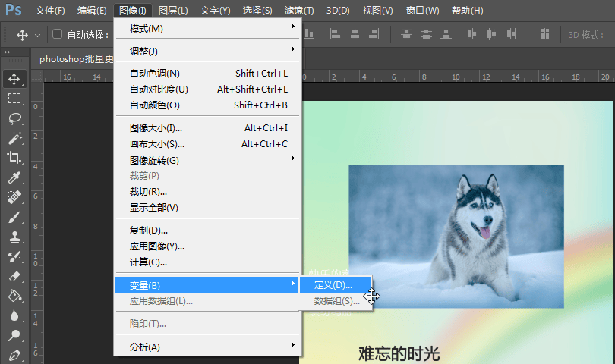Toggle the 自动选择 checkbox

(57, 34)
